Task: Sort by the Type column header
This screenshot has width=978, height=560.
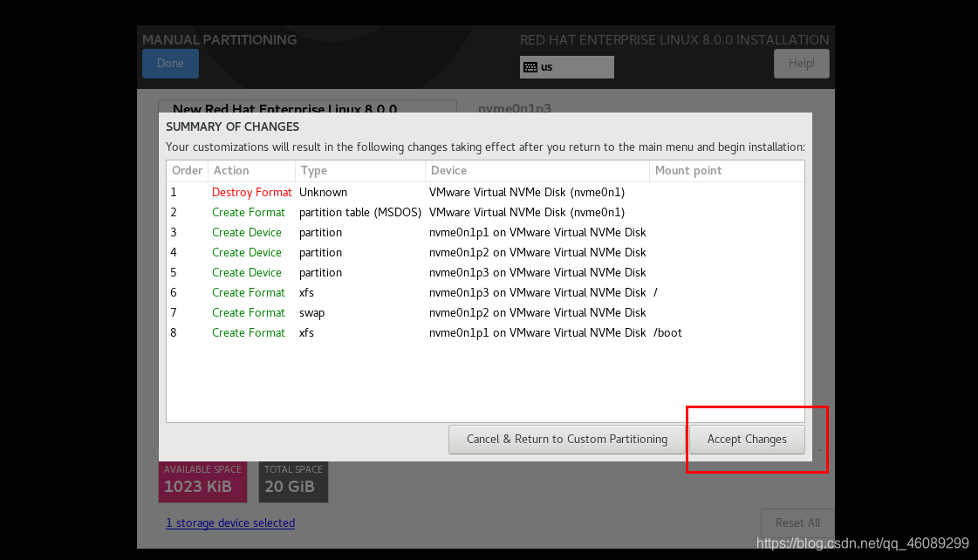Action: pyautogui.click(x=360, y=170)
